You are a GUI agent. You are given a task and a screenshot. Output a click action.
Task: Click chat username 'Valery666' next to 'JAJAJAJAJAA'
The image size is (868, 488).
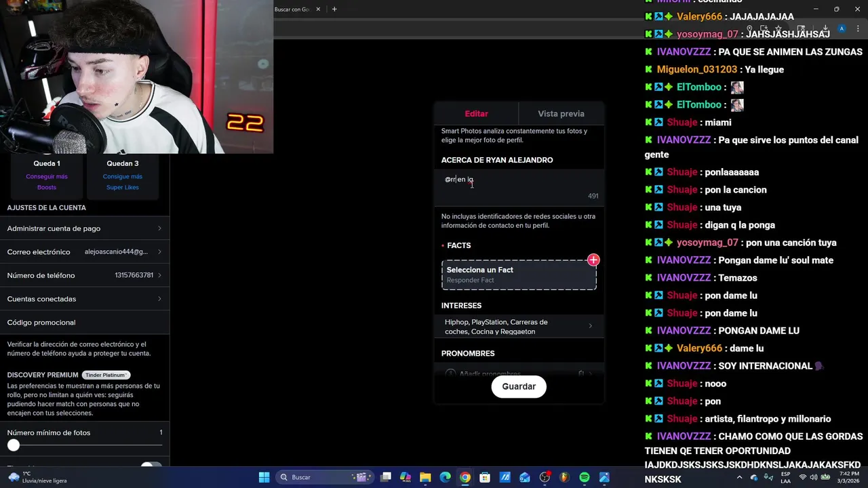coord(699,17)
